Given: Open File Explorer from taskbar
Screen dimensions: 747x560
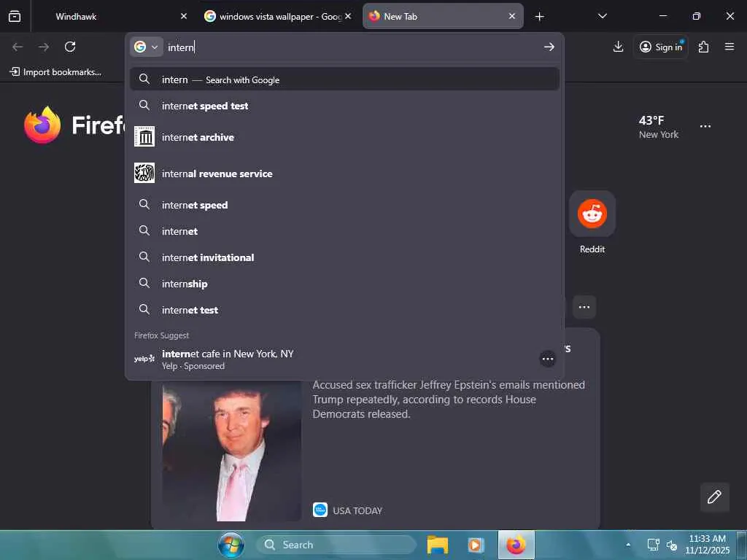Looking at the screenshot, I should (438, 545).
